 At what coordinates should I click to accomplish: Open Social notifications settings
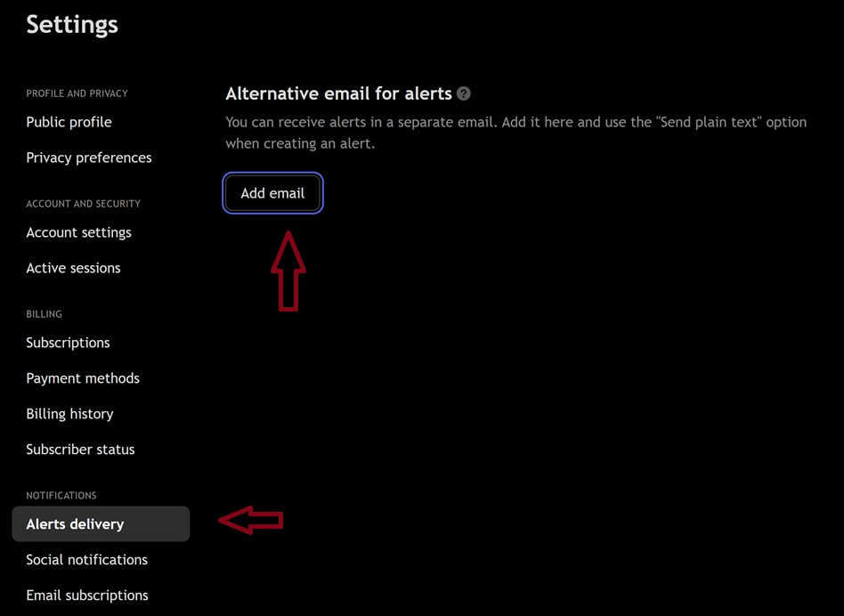point(86,559)
